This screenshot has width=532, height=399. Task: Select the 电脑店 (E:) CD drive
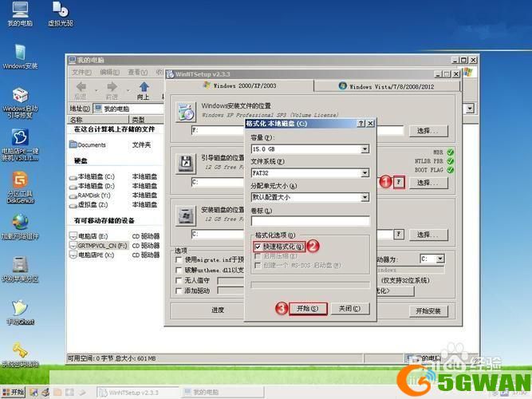click(89, 236)
